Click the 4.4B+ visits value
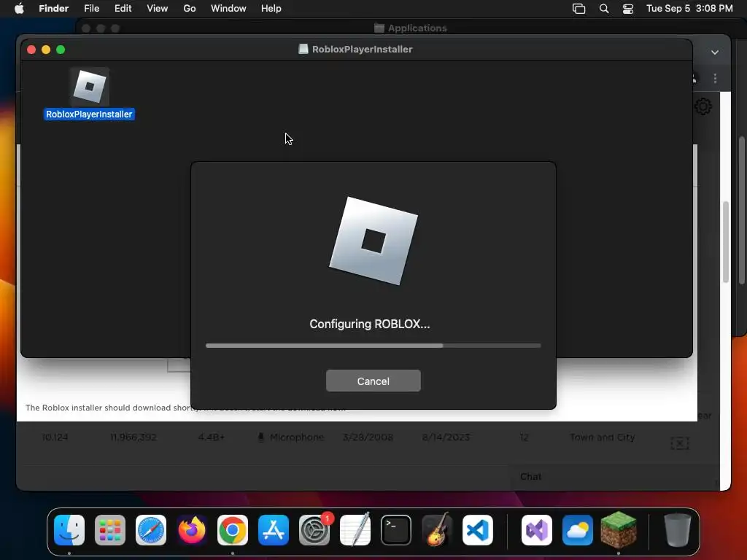 tap(211, 437)
